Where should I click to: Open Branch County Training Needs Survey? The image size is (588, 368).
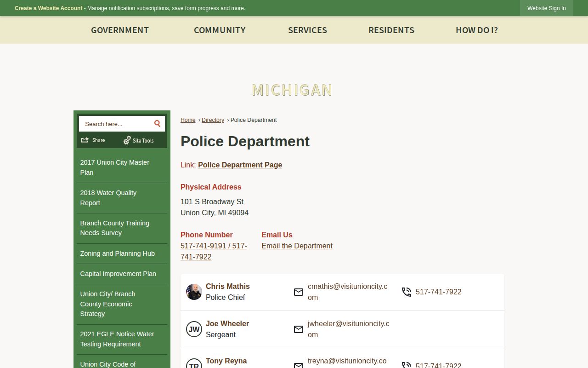(122, 228)
